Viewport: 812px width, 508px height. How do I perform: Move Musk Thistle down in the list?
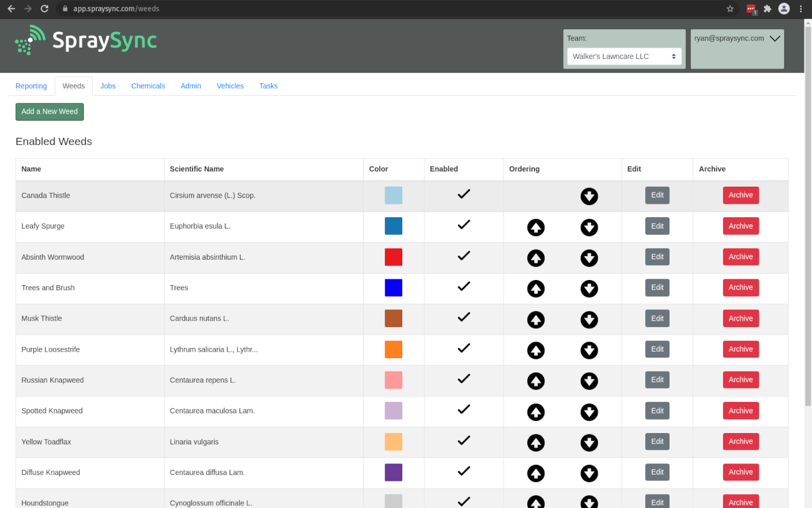[589, 319]
